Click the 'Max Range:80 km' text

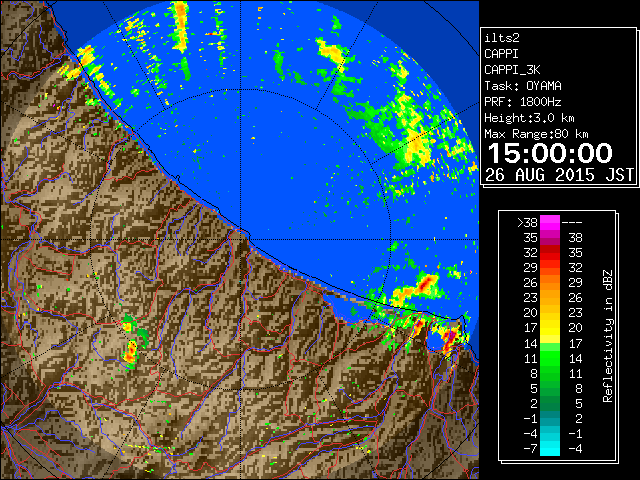[x=536, y=134]
